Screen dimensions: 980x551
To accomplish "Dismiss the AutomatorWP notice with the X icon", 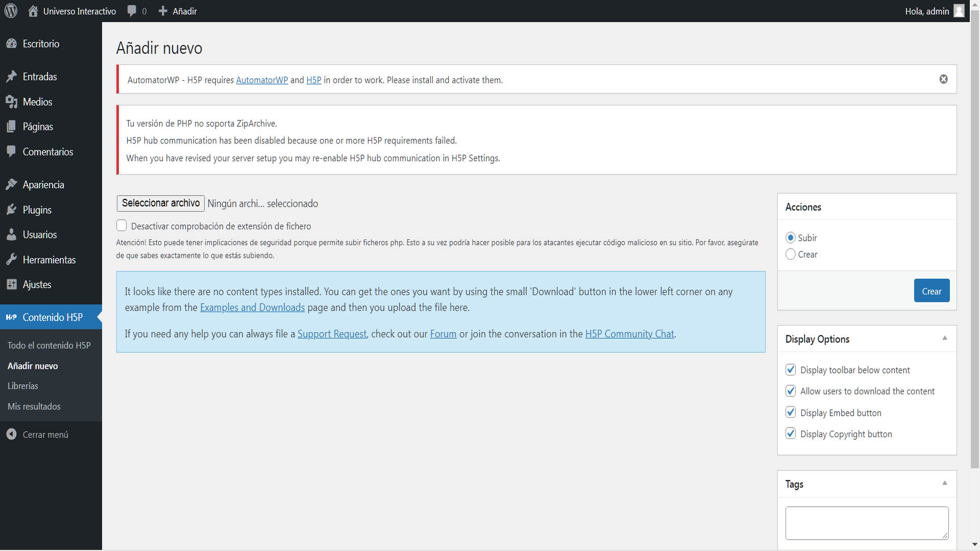I will pyautogui.click(x=943, y=79).
